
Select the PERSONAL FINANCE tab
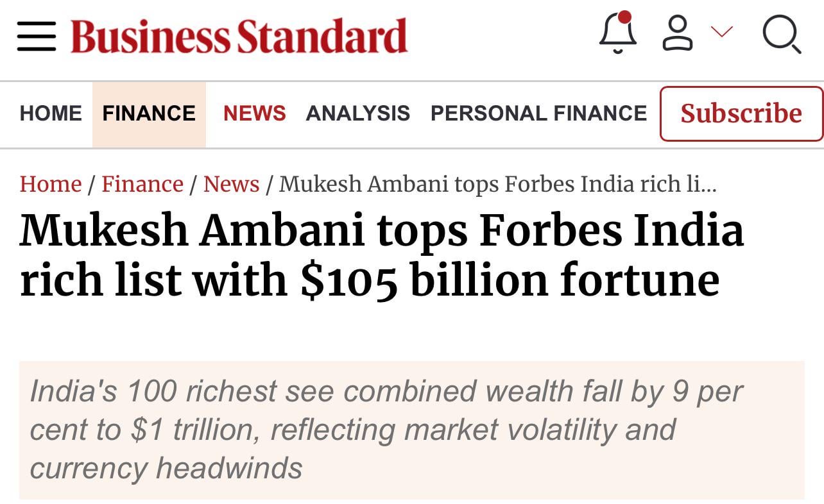538,113
